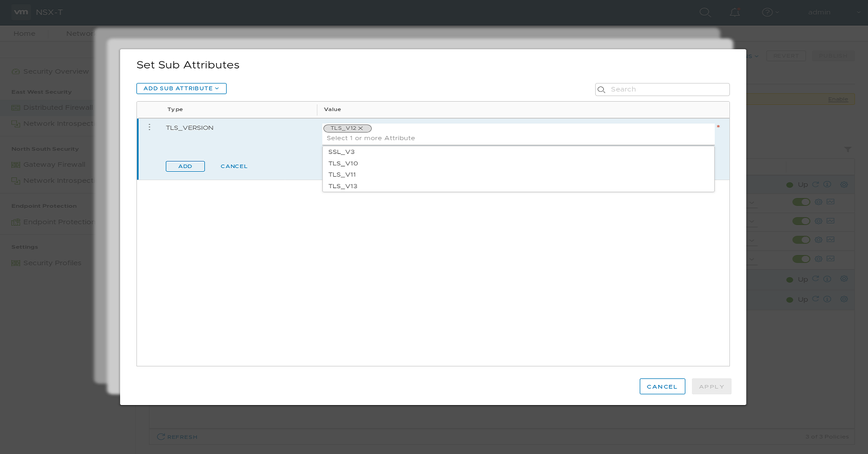Choose the SSL_V3 option
The width and height of the screenshot is (868, 454).
pyautogui.click(x=341, y=152)
